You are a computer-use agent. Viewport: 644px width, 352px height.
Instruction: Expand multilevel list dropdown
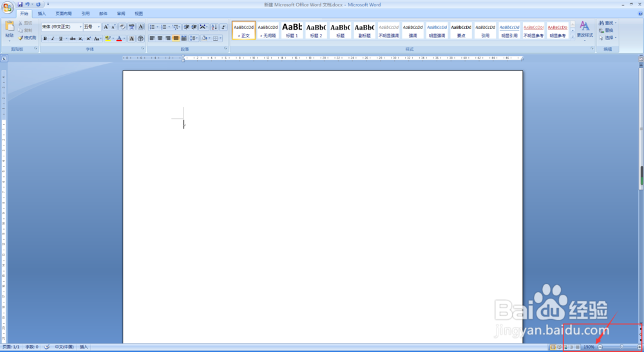(180, 27)
